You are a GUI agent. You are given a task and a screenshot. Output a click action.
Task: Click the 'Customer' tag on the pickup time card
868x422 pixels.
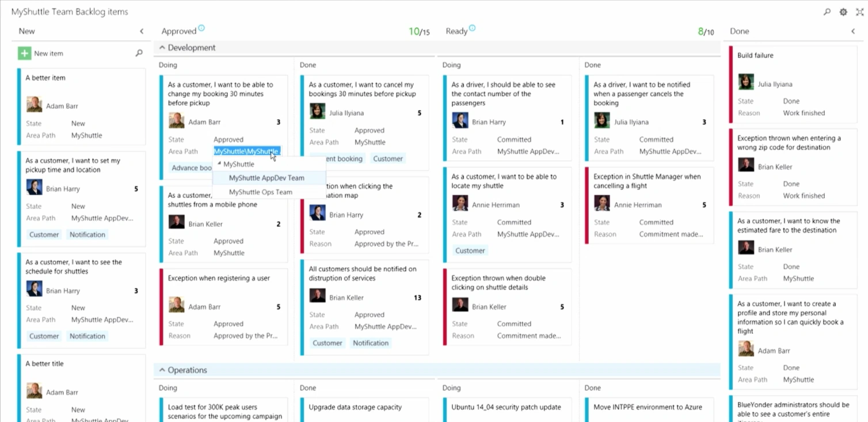(x=44, y=234)
